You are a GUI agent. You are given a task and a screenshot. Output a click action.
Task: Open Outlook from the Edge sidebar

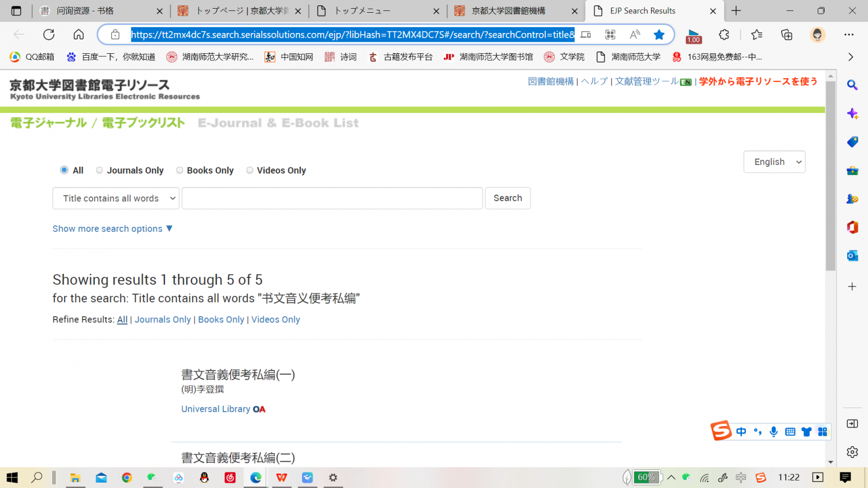852,255
